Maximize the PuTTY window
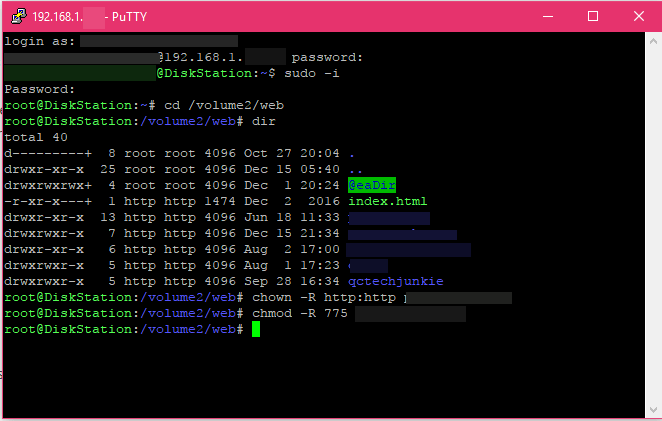 point(593,16)
